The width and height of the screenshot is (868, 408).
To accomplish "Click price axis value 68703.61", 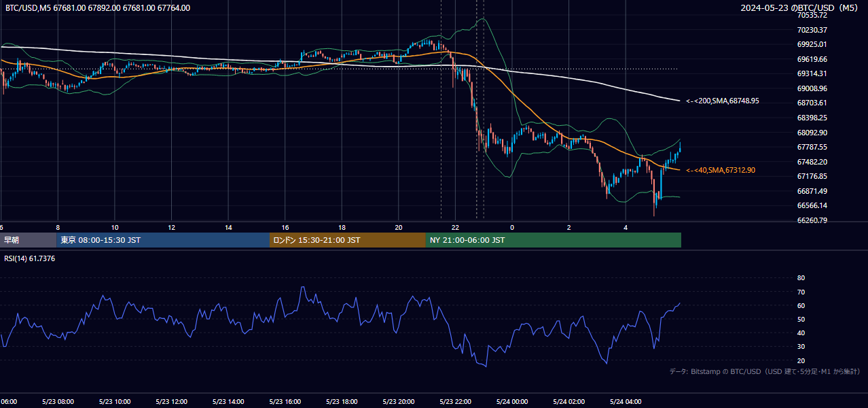I will pos(812,103).
